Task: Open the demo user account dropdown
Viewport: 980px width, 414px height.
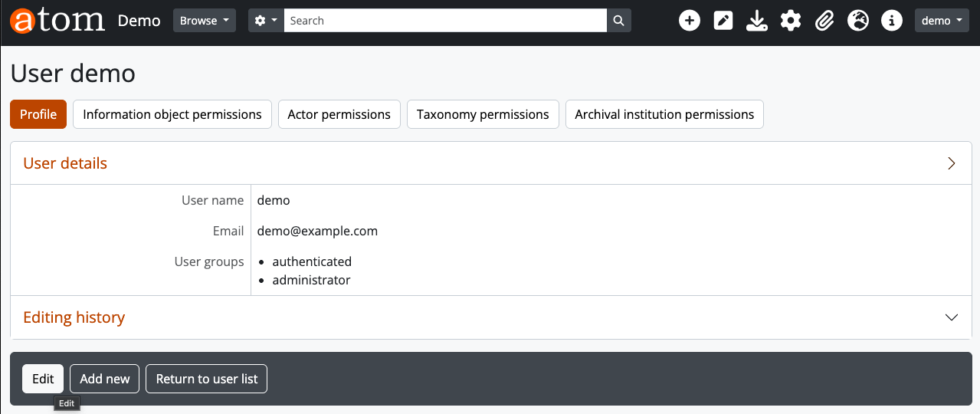Action: [x=942, y=21]
